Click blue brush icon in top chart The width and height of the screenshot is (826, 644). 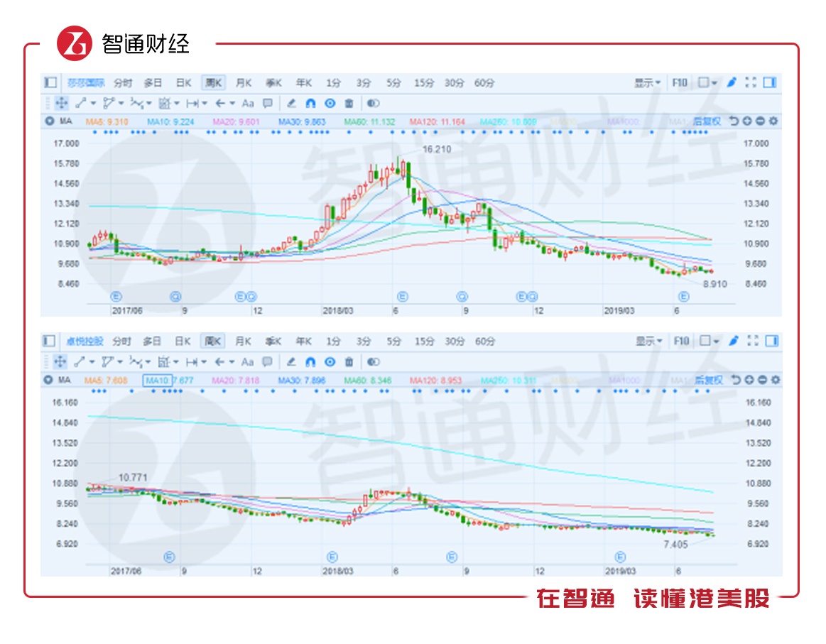tap(732, 82)
